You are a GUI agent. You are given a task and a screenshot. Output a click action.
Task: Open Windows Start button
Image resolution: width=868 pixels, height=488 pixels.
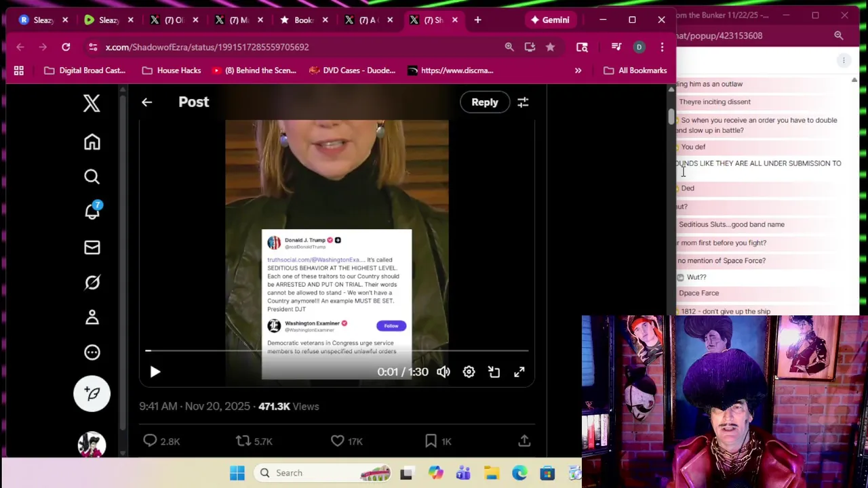click(x=237, y=473)
